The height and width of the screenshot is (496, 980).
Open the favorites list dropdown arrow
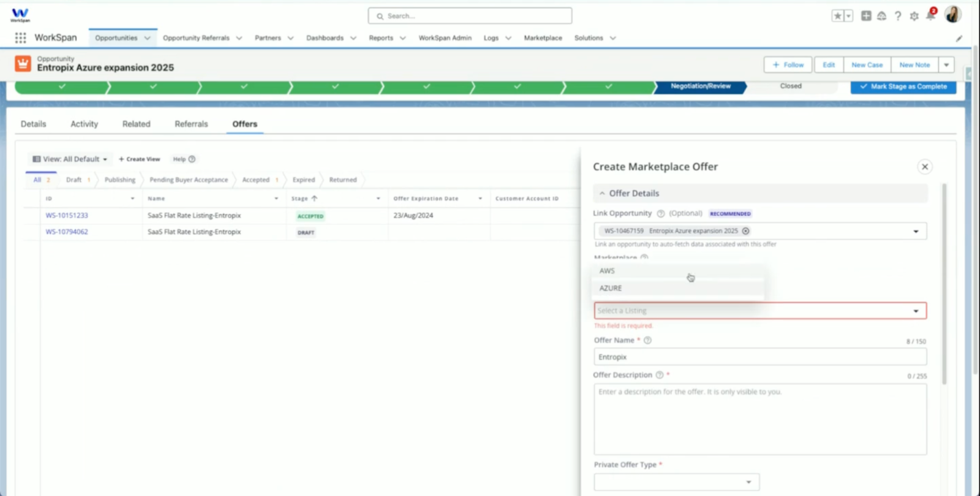click(x=848, y=16)
